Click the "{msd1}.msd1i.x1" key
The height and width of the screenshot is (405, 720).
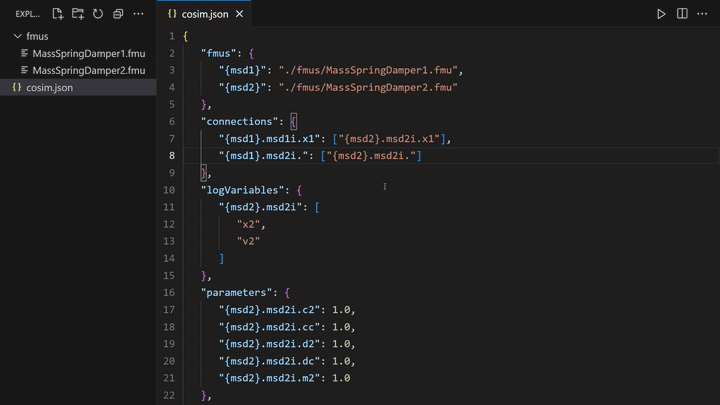pos(269,139)
